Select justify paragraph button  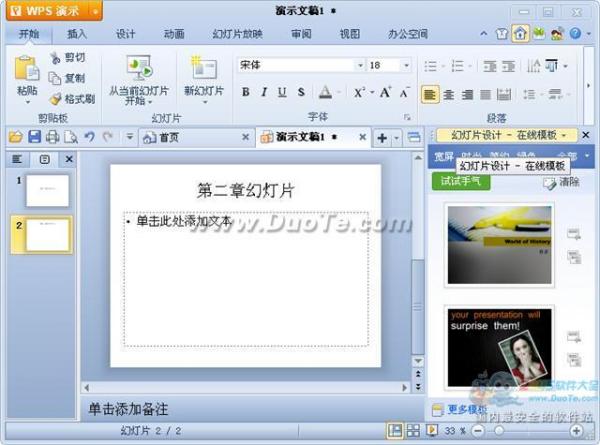point(485,94)
